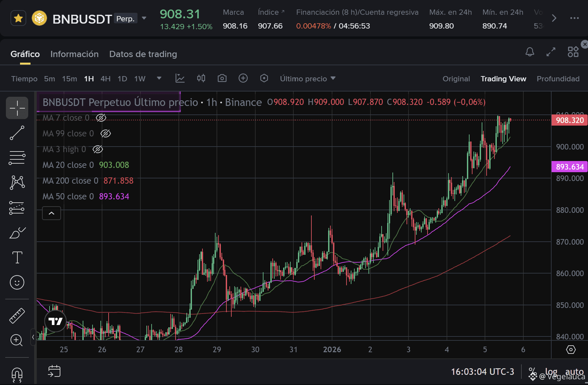Select the 4H timeframe

pyautogui.click(x=105, y=79)
